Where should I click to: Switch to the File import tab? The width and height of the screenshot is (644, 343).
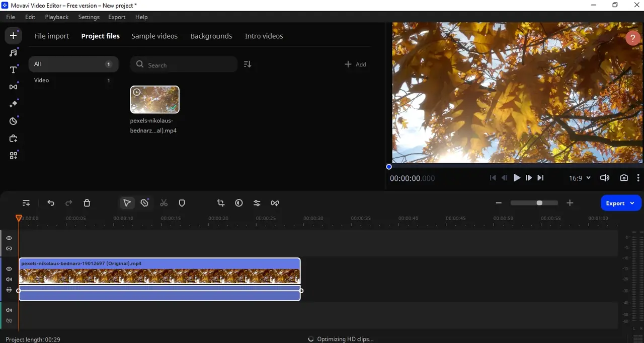click(x=52, y=36)
